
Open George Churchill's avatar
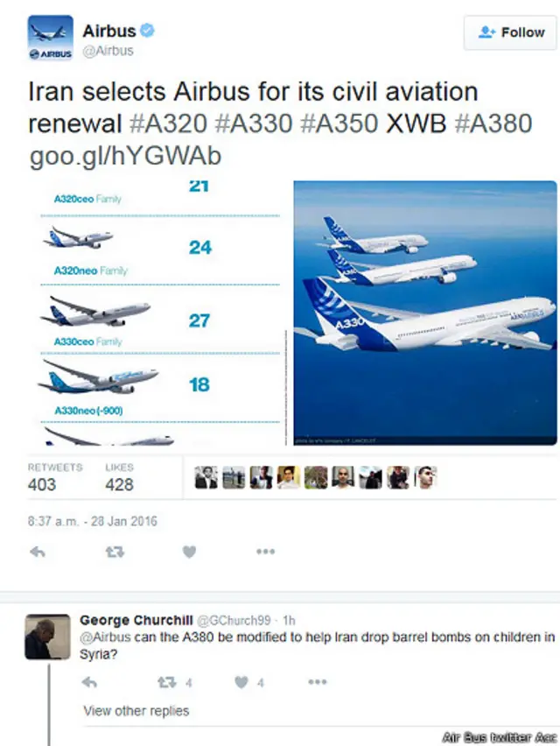click(x=47, y=637)
